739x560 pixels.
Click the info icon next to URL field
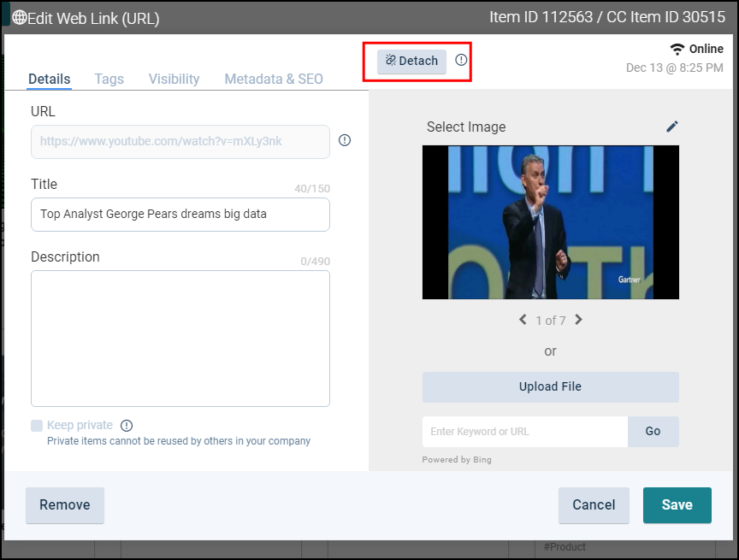pyautogui.click(x=345, y=140)
